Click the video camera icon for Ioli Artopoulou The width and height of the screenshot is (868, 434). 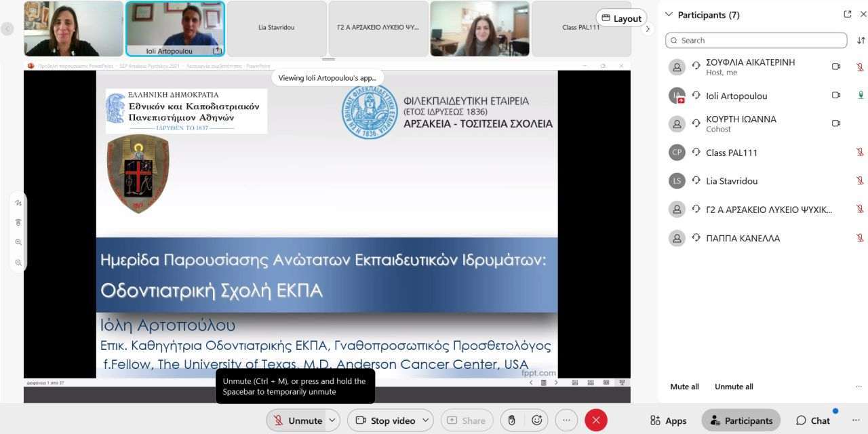click(836, 95)
